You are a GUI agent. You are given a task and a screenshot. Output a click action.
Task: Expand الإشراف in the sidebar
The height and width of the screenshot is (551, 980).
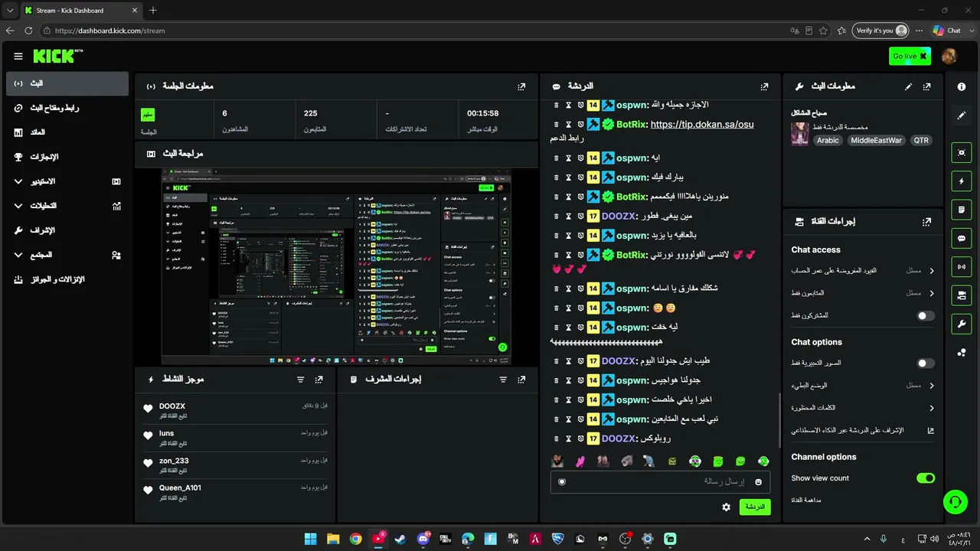tap(67, 230)
